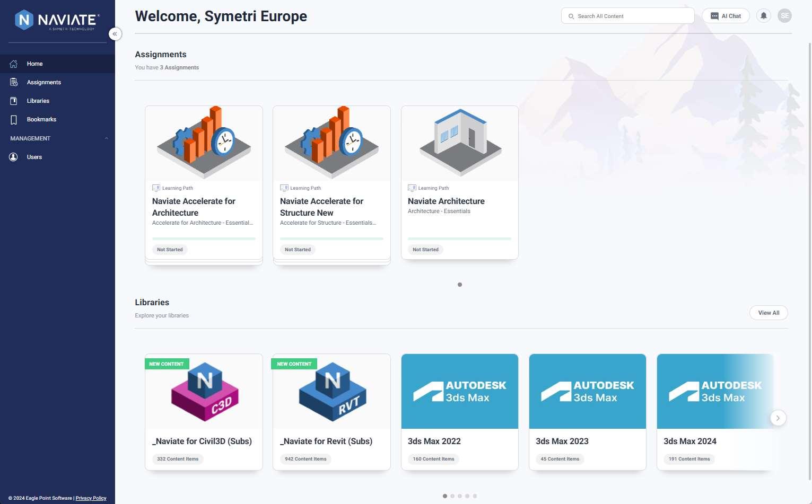Screen dimensions: 812x504
Task: Click the Libraries sidebar icon
Action: tap(14, 101)
